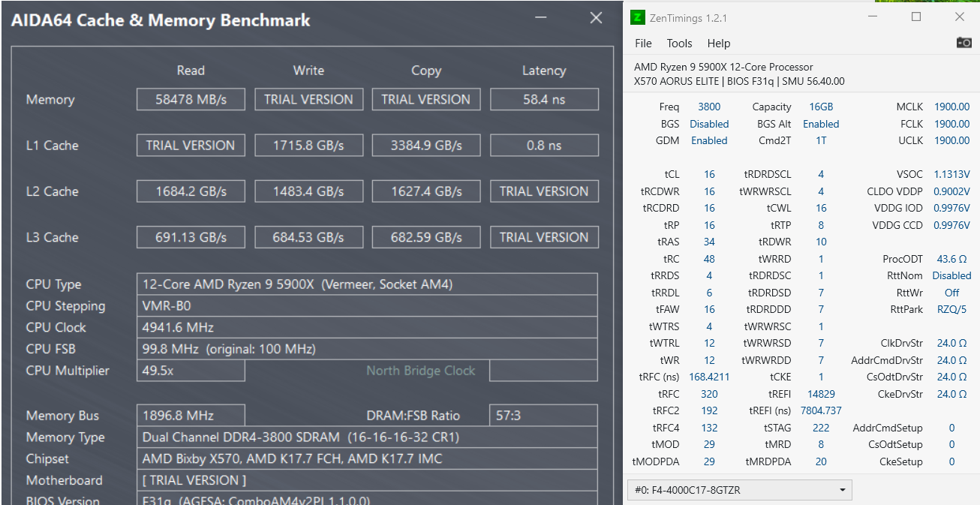Click the L2 Cache Copy 1627.4 GB/s value

tap(426, 191)
